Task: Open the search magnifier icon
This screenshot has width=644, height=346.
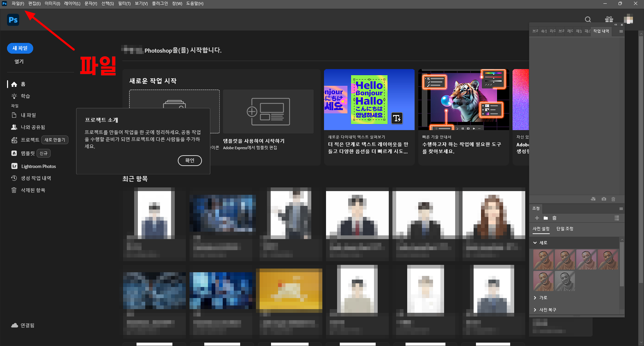Action: click(588, 19)
